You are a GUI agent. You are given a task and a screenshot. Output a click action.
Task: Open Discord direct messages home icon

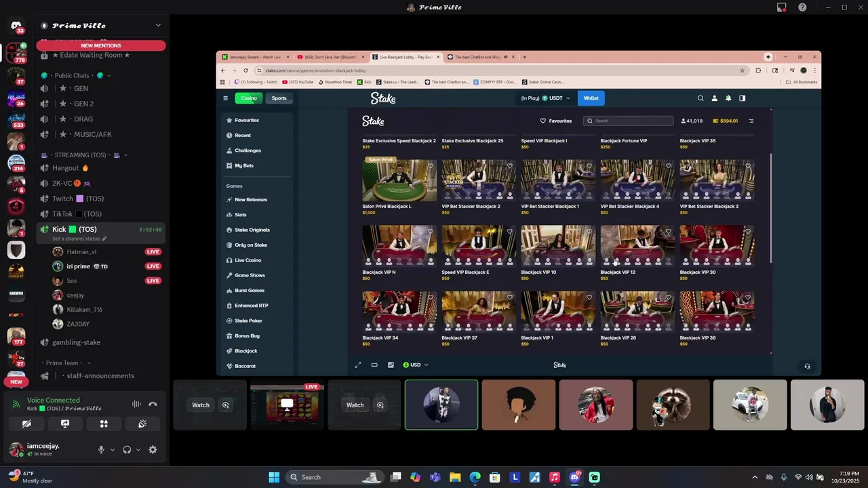coord(16,26)
